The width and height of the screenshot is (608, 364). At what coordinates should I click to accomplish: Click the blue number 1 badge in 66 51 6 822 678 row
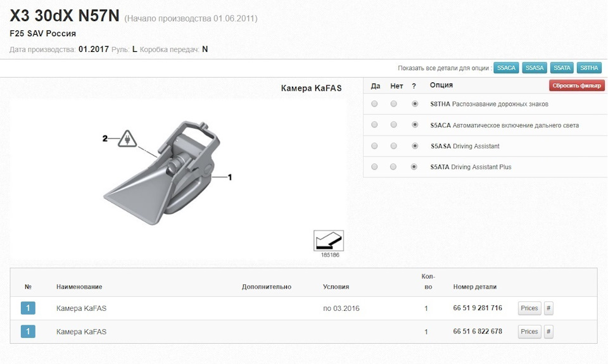pos(28,332)
